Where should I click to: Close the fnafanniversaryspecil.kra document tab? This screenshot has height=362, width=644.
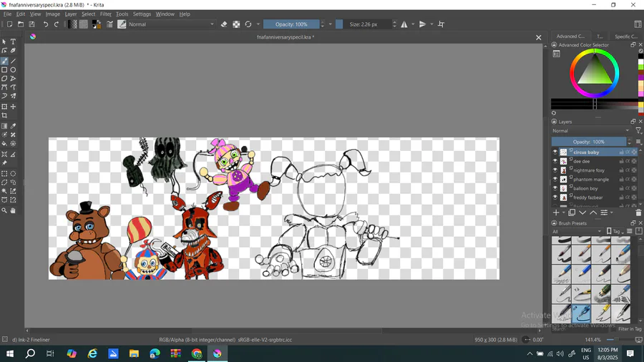pos(538,37)
